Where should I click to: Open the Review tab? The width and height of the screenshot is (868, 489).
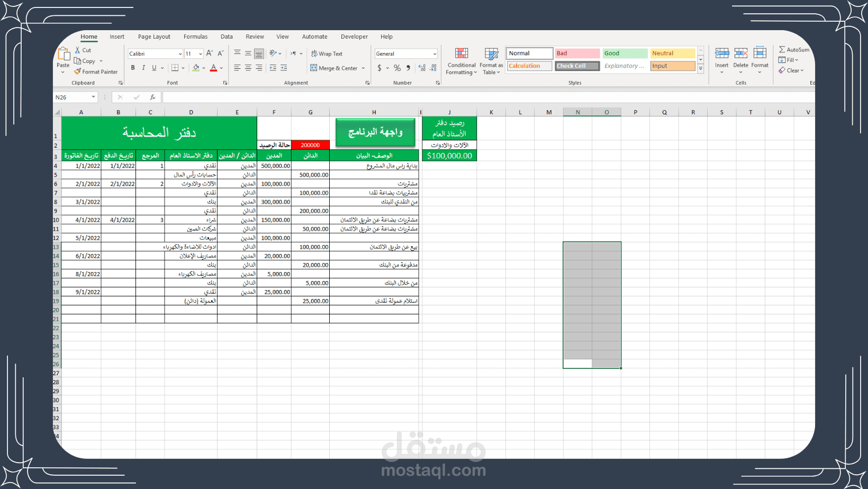255,37
